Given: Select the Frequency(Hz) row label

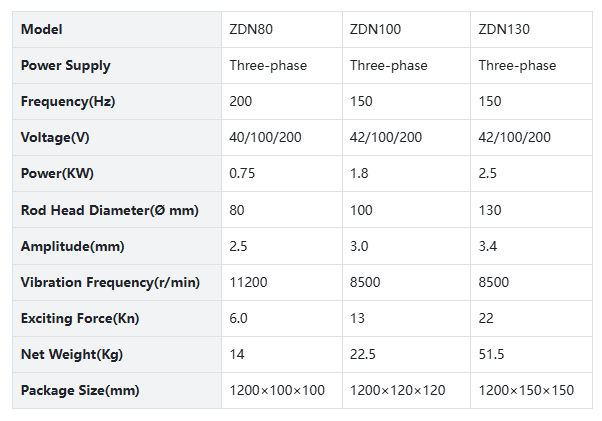Looking at the screenshot, I should [66, 101].
